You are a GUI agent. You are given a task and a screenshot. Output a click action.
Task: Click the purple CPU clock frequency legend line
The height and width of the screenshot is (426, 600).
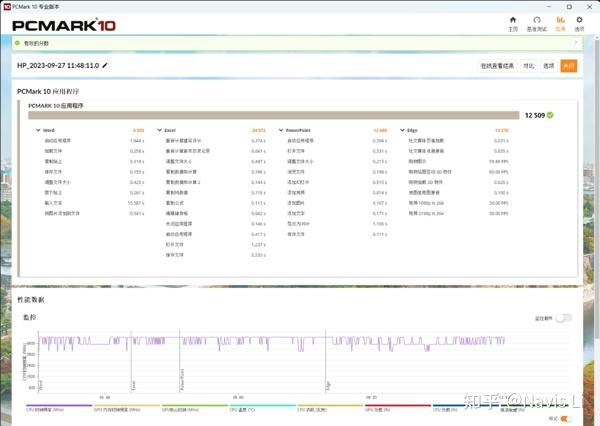pyautogui.click(x=59, y=405)
